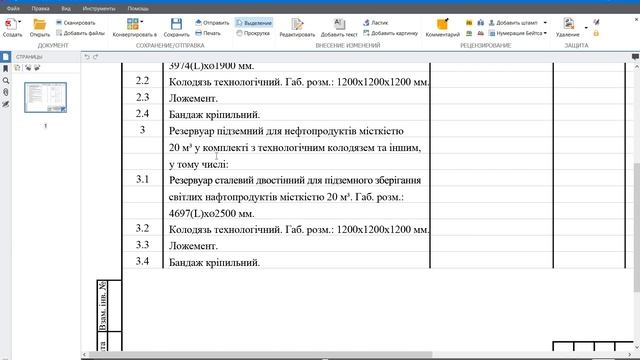640x360 pixels.
Task: Open the Правка menu
Action: (x=40, y=8)
